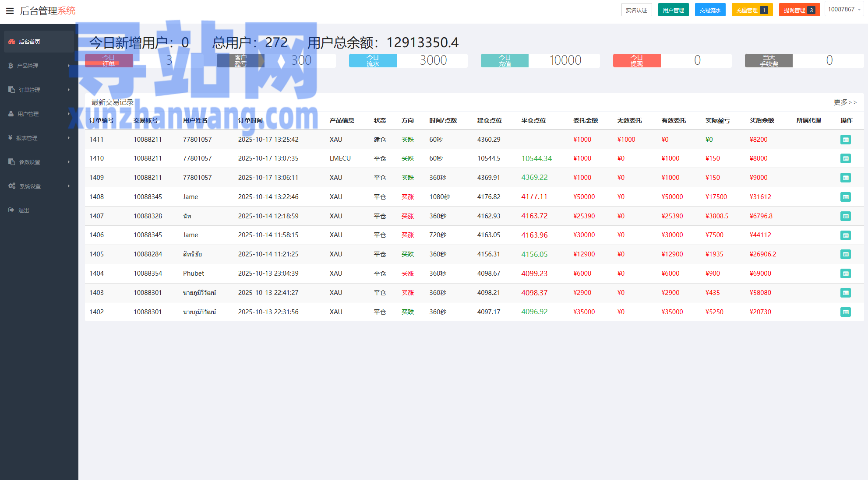Click the blue 交易流水 button
The image size is (868, 480).
[x=710, y=10]
